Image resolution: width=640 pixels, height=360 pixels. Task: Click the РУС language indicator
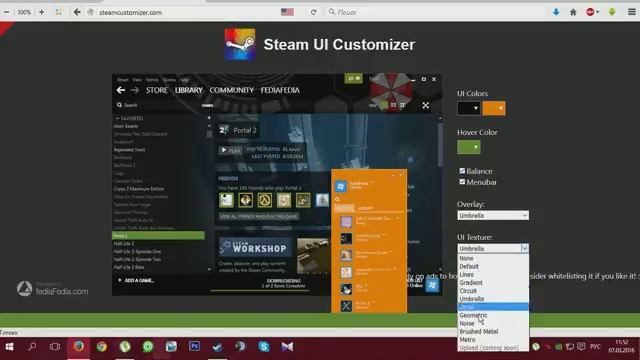(595, 347)
